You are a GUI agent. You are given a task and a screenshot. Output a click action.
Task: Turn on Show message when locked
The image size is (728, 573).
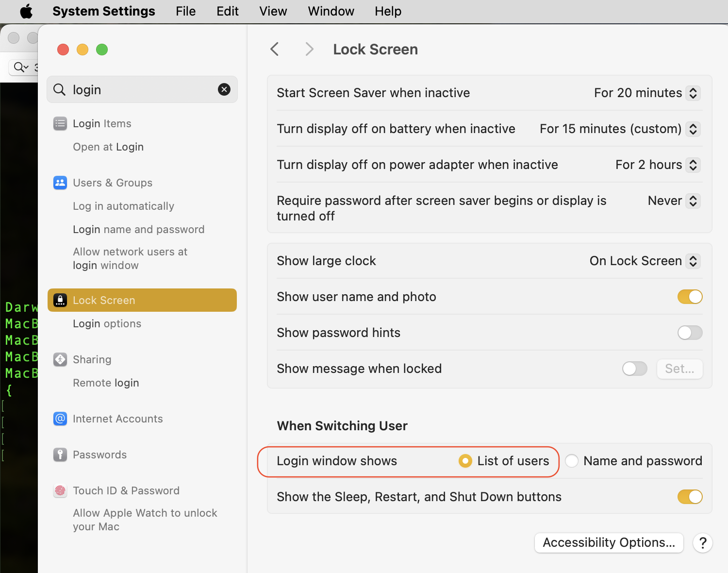pos(635,369)
